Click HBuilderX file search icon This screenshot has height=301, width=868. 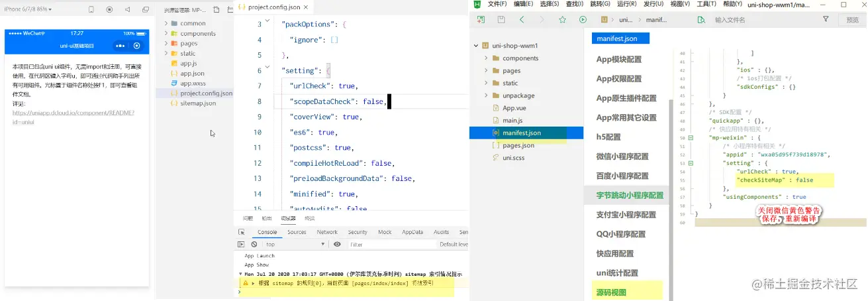701,20
